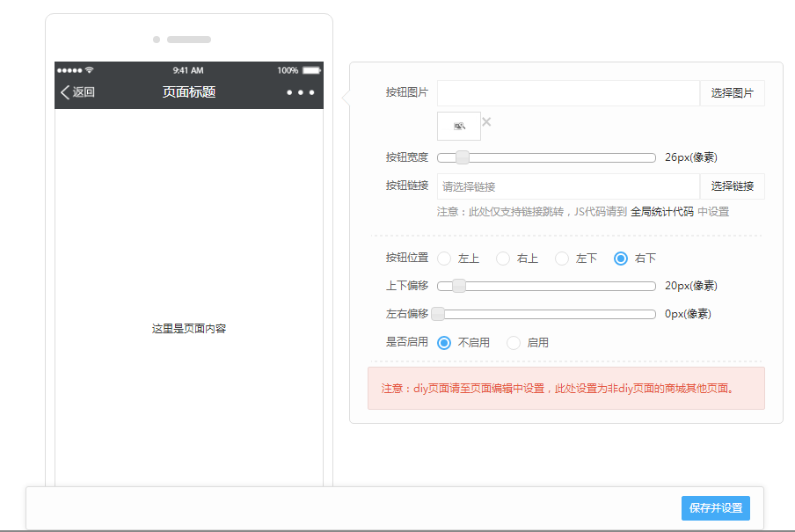Click the 选择链接 button
Screen dimensions: 795x532
point(733,186)
